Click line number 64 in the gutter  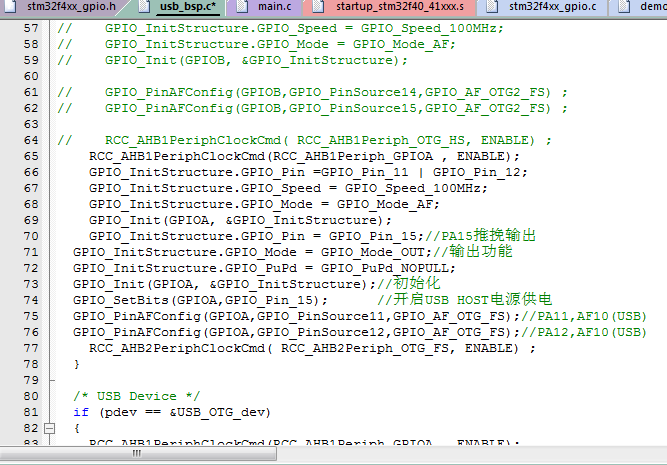pos(30,140)
